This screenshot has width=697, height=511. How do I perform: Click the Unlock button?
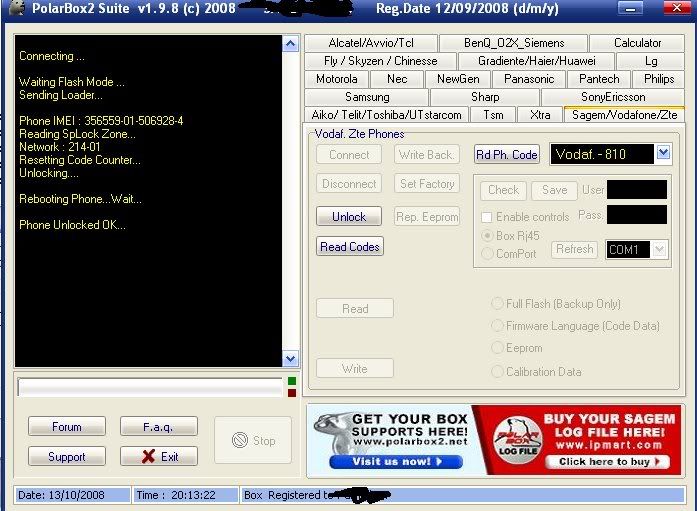point(349,216)
